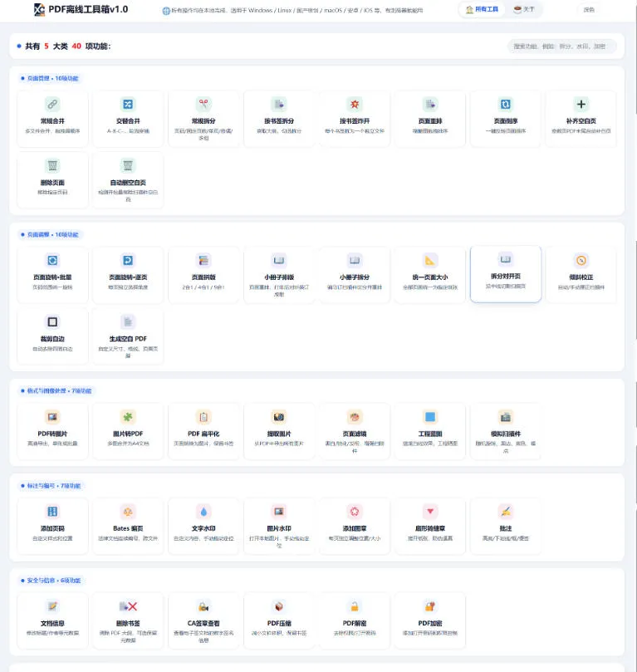The image size is (637, 672).
Task: Open the 页面重排 reorder tool
Action: click(430, 119)
